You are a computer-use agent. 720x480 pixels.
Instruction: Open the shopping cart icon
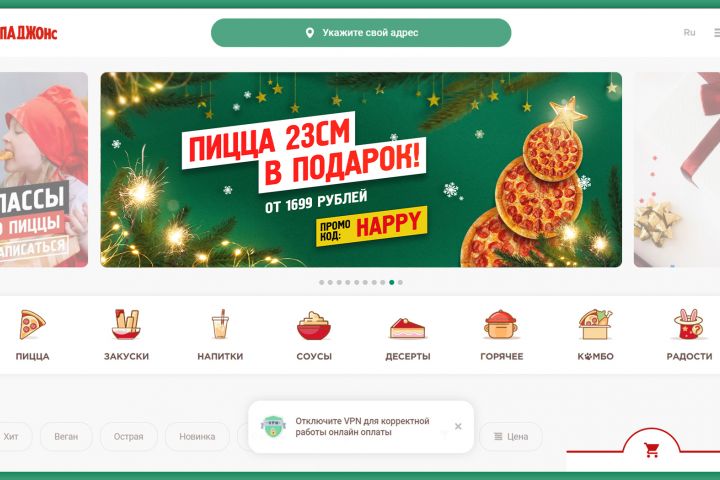651,450
